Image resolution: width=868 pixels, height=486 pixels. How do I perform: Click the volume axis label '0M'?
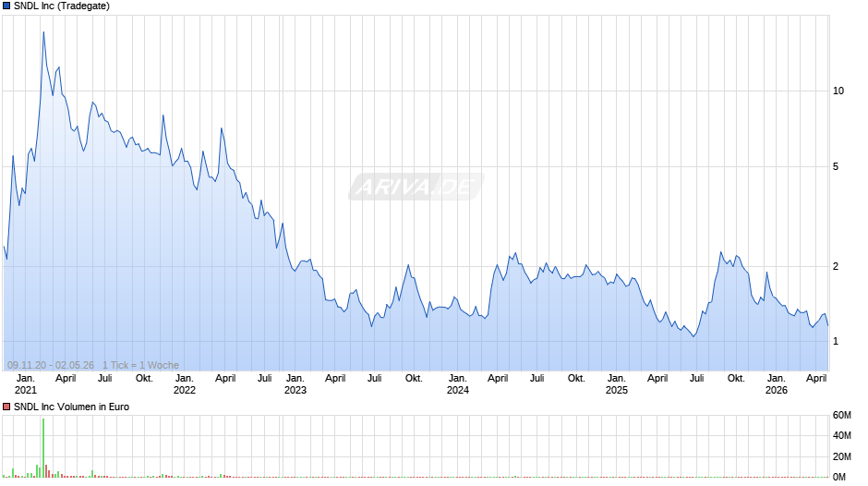[839, 477]
